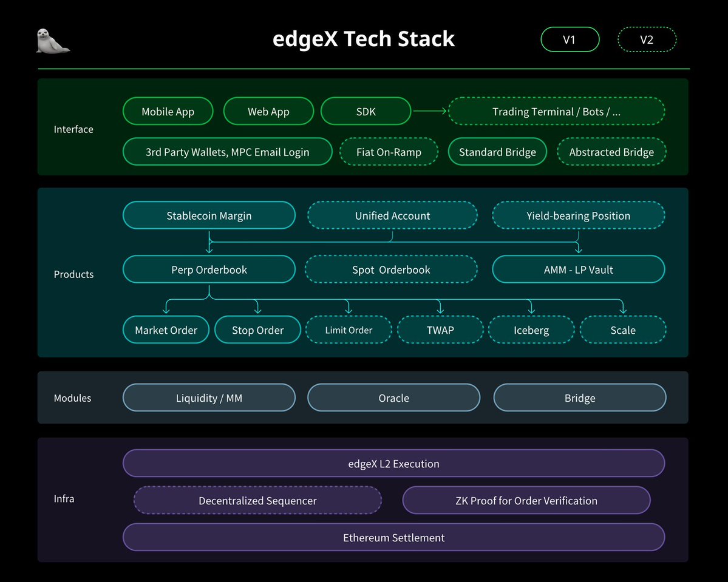Choose the Stop Order pill
The height and width of the screenshot is (582, 728).
pos(257,330)
